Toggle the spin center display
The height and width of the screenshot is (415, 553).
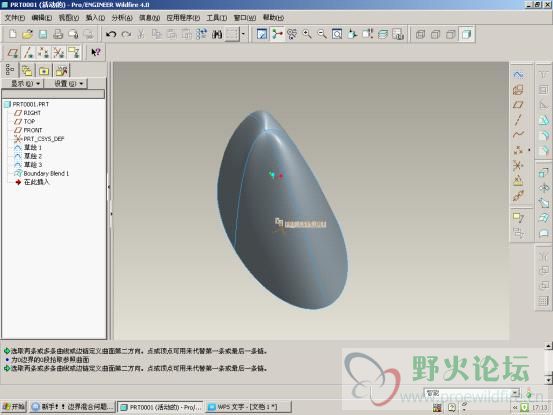click(x=277, y=34)
